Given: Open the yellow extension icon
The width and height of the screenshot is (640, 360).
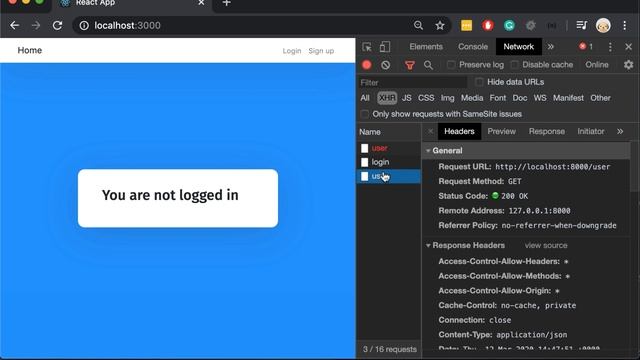Looking at the screenshot, I should pos(467,25).
